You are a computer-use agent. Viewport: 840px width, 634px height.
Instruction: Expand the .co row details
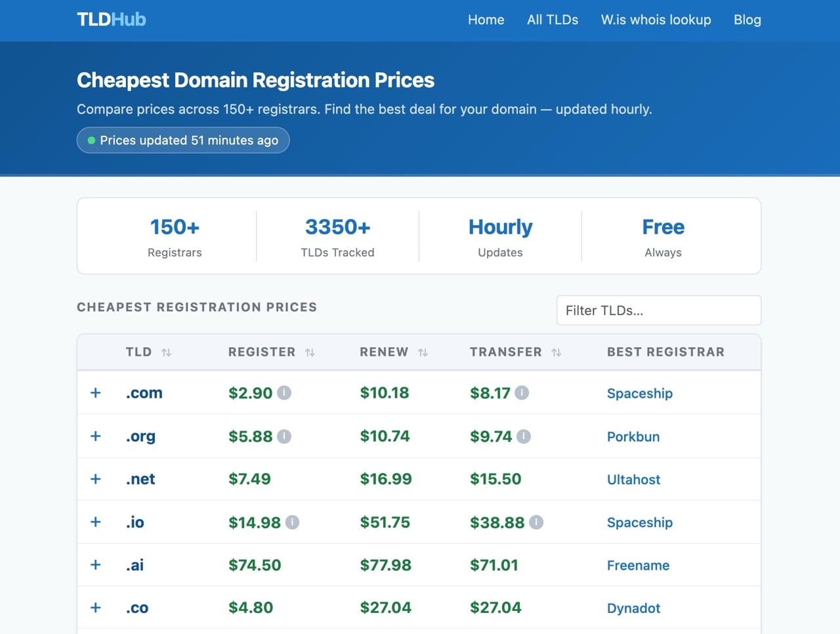click(x=96, y=608)
